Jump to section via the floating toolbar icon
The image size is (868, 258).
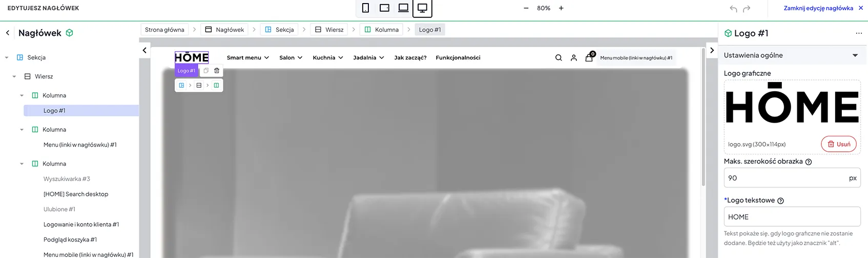[181, 85]
